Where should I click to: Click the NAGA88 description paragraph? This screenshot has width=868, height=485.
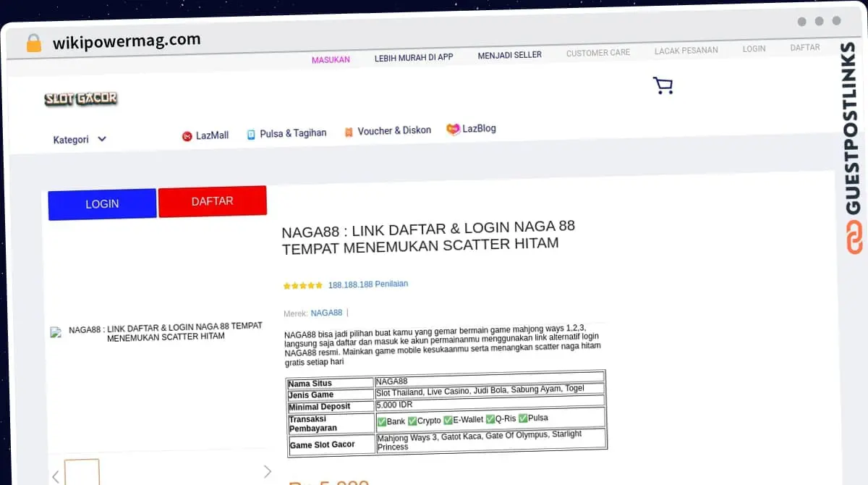tap(443, 346)
